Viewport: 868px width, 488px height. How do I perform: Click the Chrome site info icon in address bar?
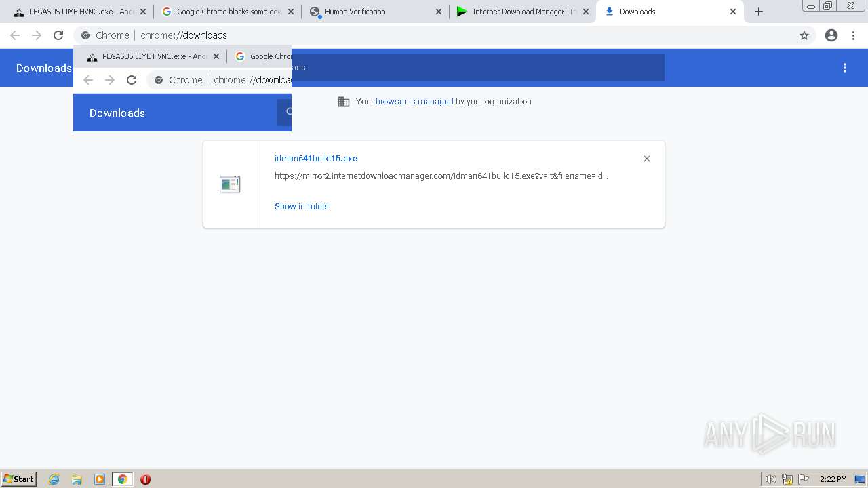point(85,35)
